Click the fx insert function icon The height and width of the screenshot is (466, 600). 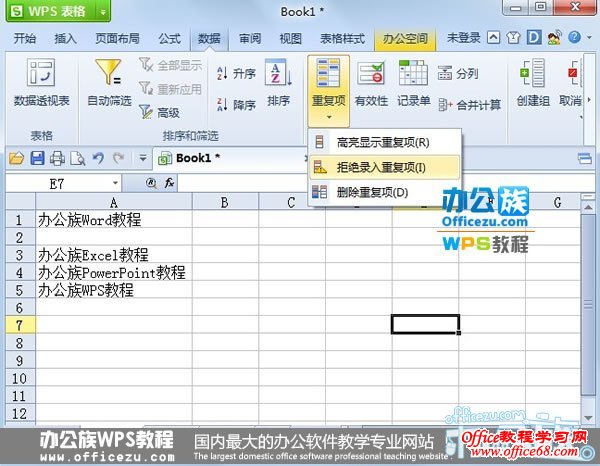(170, 183)
